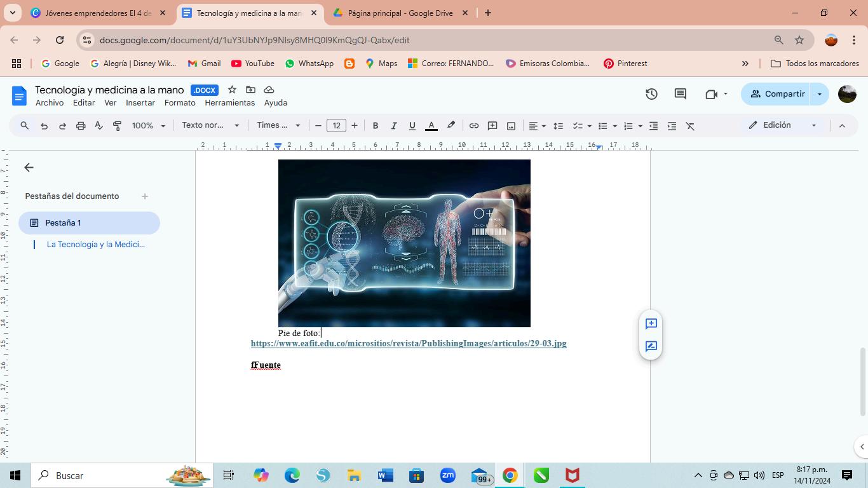Expand the Texto normal style dropdown

[x=210, y=126]
